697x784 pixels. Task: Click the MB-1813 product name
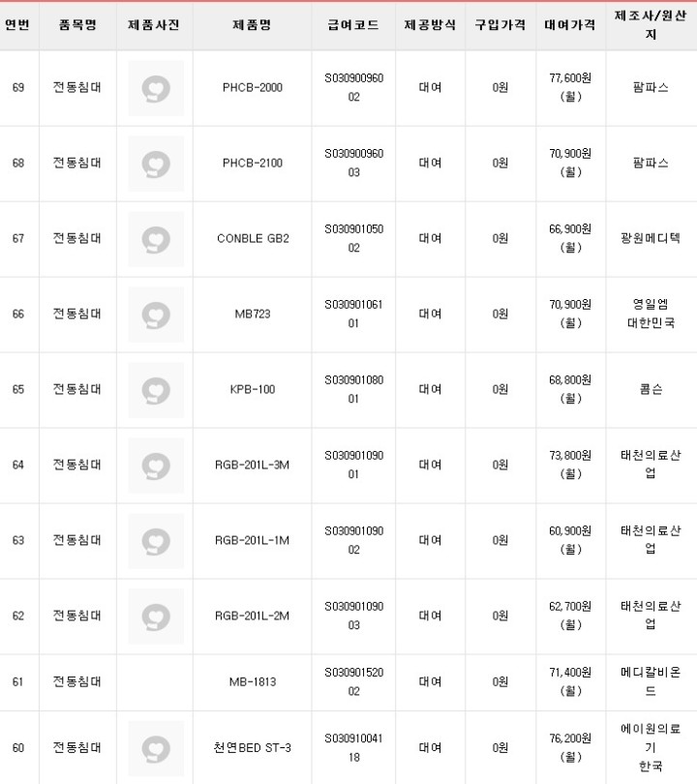click(252, 682)
